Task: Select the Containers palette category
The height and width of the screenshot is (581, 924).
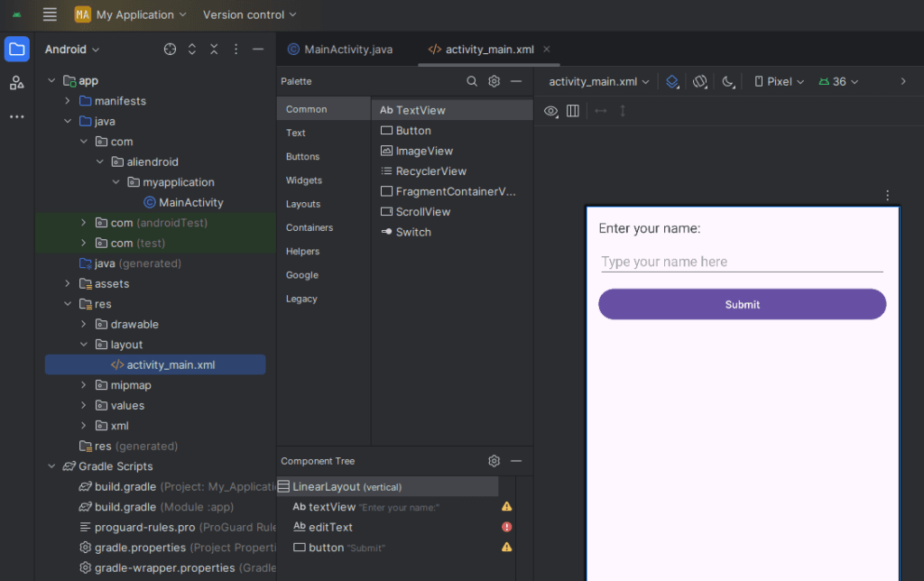Action: click(324, 227)
